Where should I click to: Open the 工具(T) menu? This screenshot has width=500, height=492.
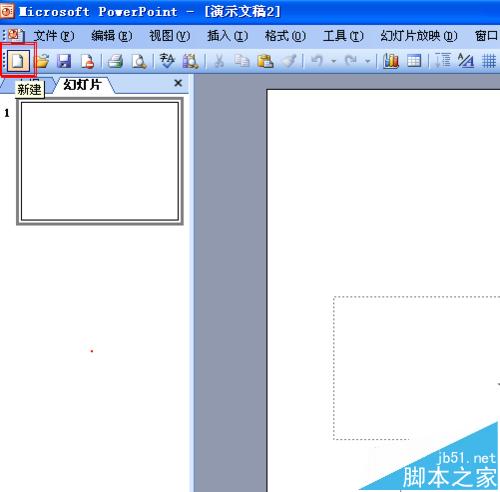[x=343, y=36]
